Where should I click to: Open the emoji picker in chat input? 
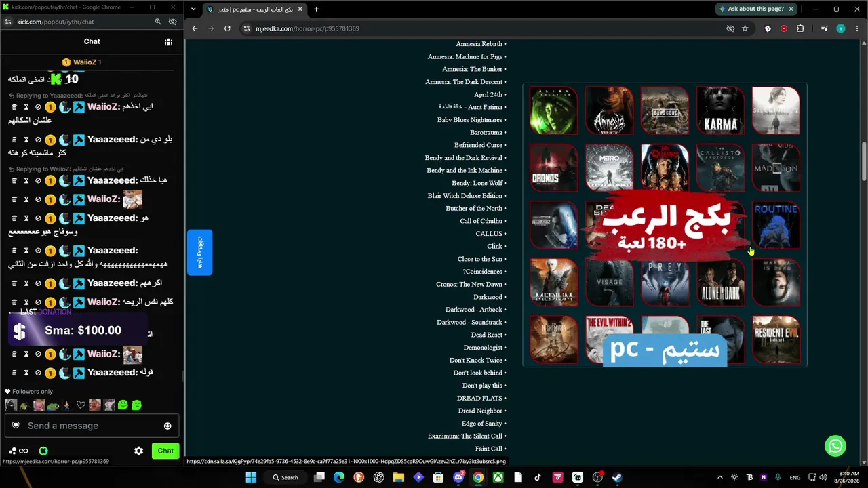pyautogui.click(x=167, y=426)
